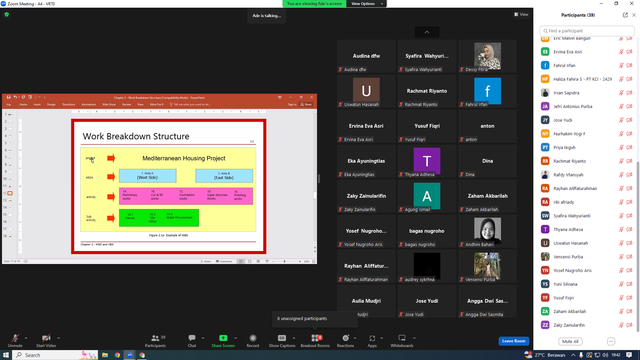
Task: Click the Windows taskbar Search box
Action: (x=56, y=355)
